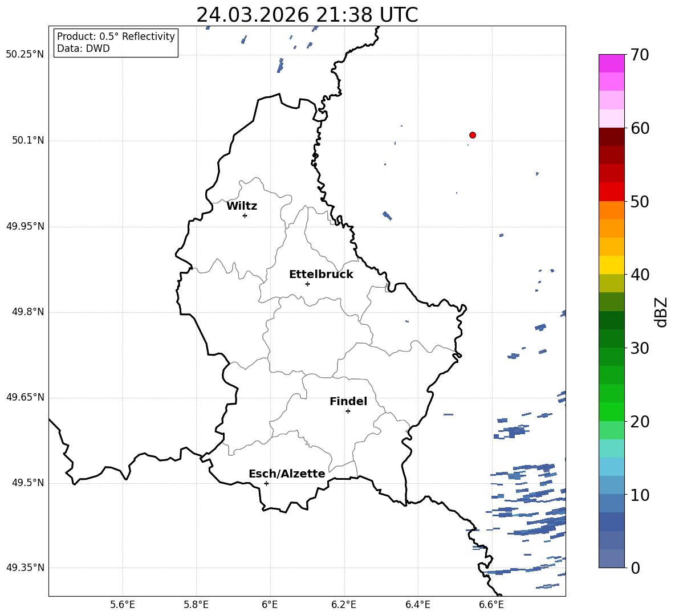The width and height of the screenshot is (675, 616).
Task: Click the Esch/Alzette station cross marker
Action: [266, 483]
